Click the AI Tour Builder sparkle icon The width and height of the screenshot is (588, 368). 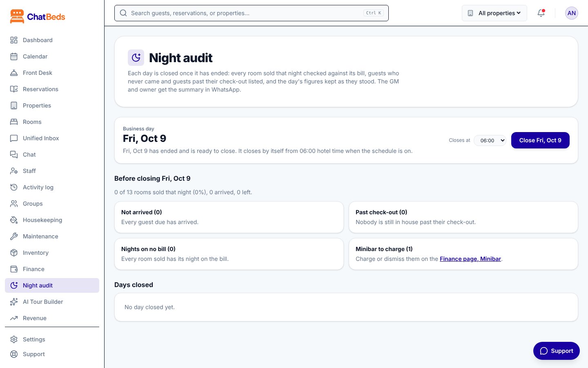coord(14,302)
